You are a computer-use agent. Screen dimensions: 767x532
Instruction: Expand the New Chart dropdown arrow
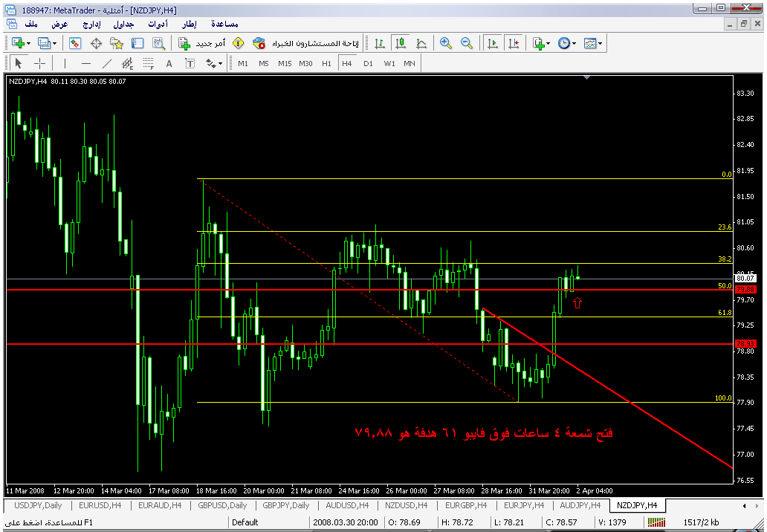28,44
